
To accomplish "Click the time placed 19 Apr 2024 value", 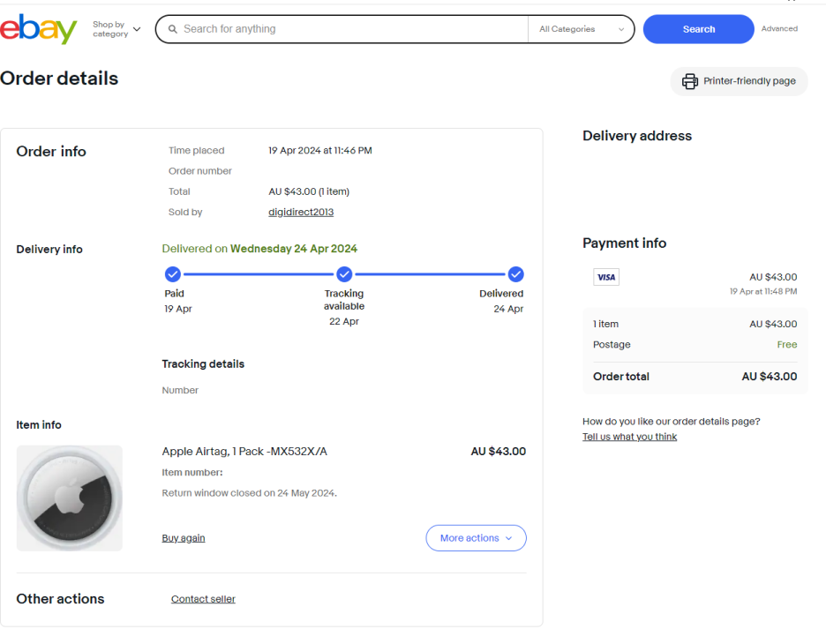I will 320,151.
